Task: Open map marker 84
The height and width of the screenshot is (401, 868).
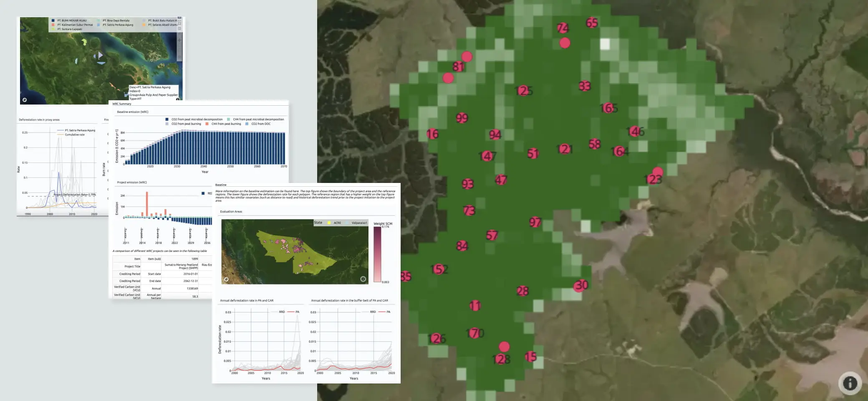Action: click(x=462, y=246)
